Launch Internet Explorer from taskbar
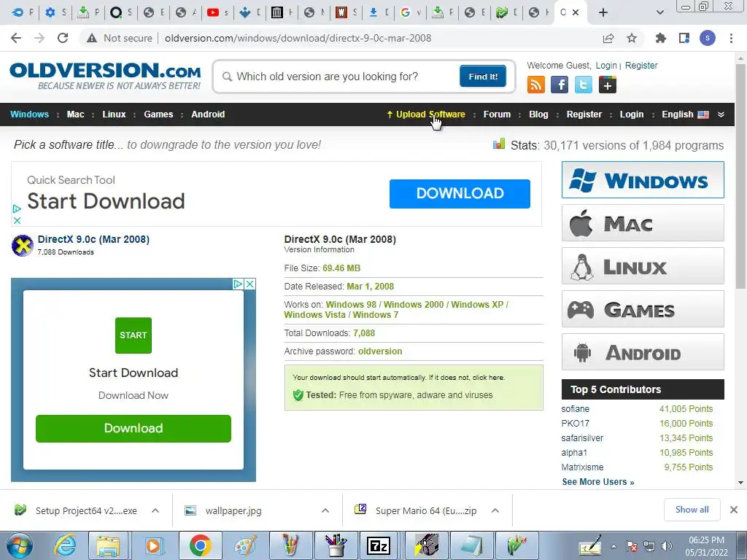This screenshot has height=560, width=747. coord(64,545)
